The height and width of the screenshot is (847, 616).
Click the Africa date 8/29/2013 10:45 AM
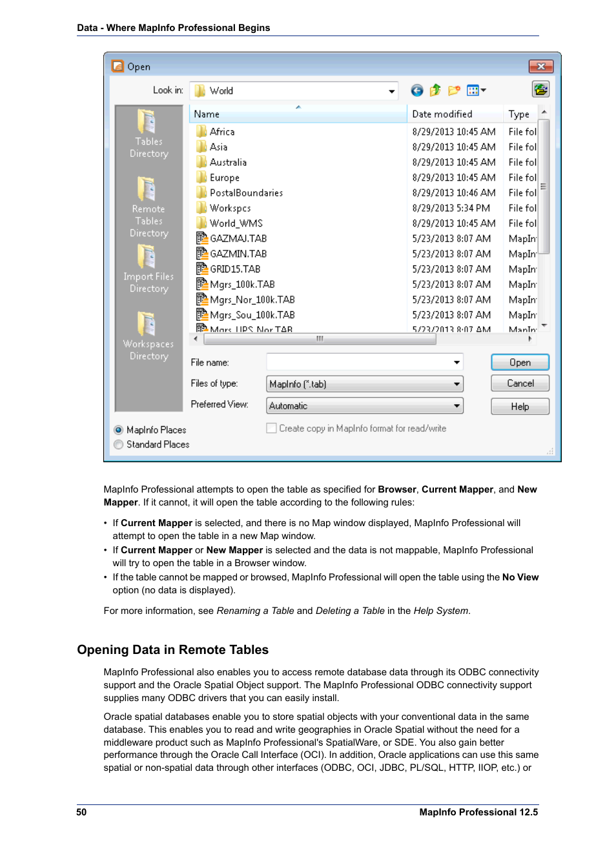[x=454, y=132]
